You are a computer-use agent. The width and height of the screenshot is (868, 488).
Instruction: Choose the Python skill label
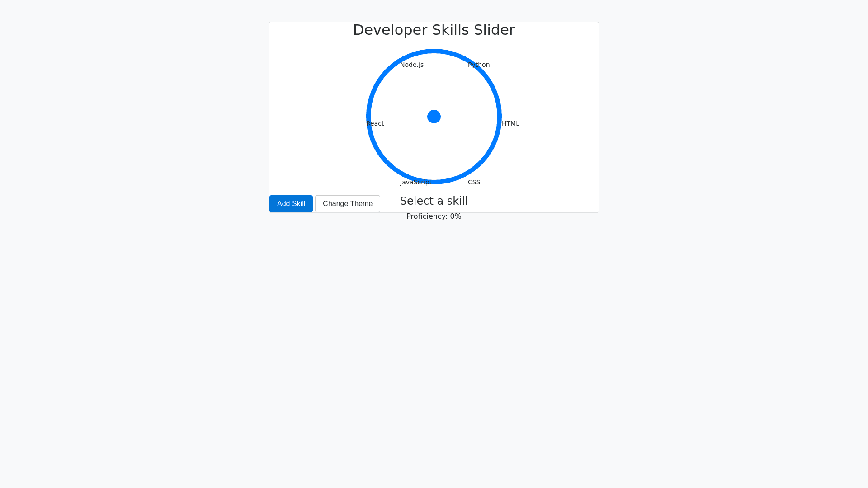coord(479,65)
